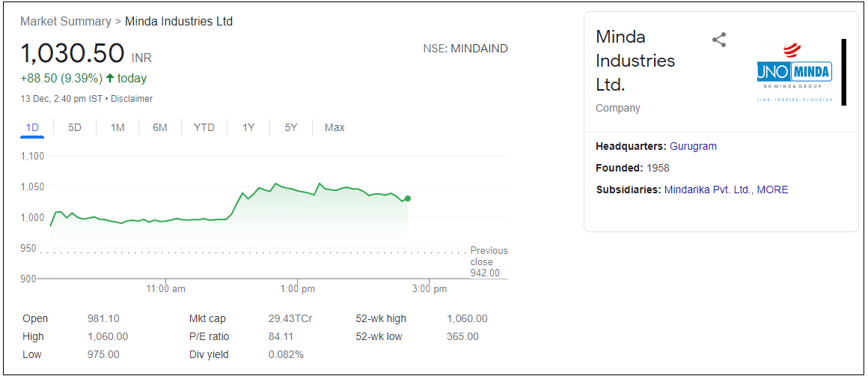Viewport: 868px width, 379px height.
Task: Click the 1,030.50 stock price
Action: [73, 54]
